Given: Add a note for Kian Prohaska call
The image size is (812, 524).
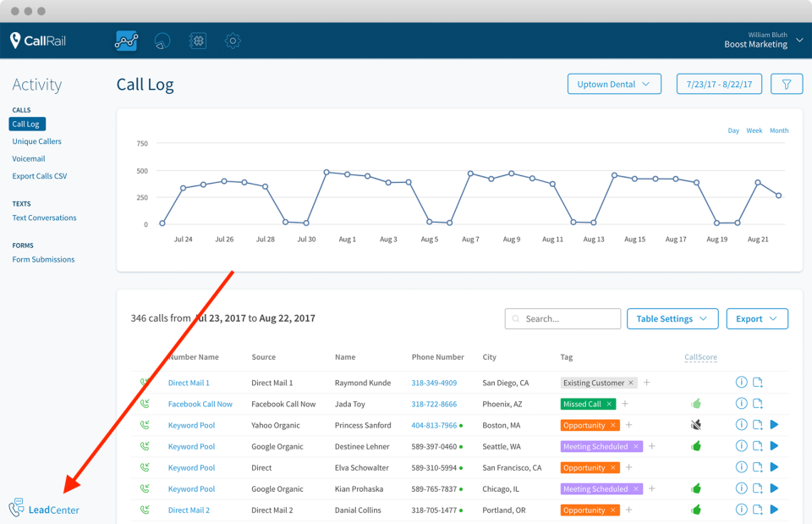Looking at the screenshot, I should [758, 488].
